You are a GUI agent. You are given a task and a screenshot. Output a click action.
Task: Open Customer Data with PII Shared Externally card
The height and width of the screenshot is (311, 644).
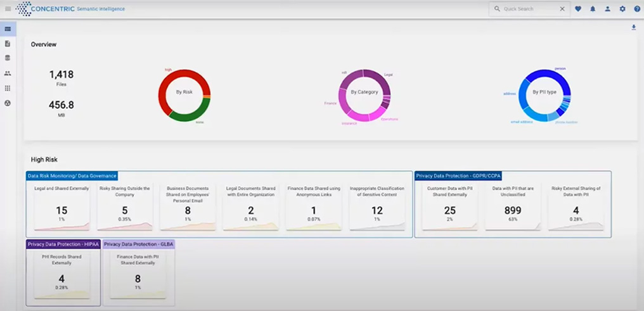coord(450,206)
